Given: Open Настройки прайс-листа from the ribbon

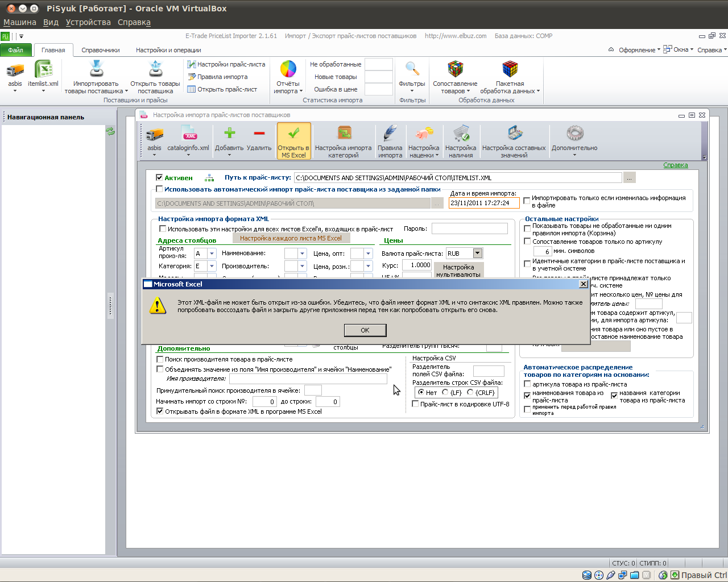Looking at the screenshot, I should coord(226,64).
